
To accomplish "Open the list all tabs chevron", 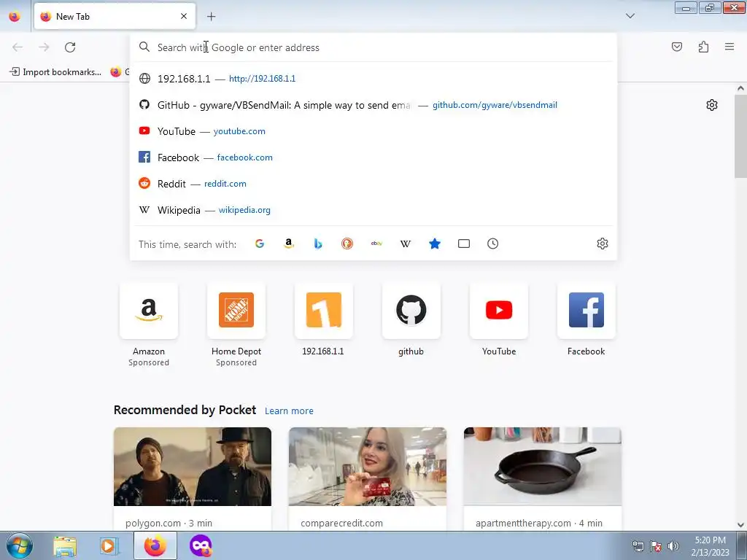I will (630, 16).
